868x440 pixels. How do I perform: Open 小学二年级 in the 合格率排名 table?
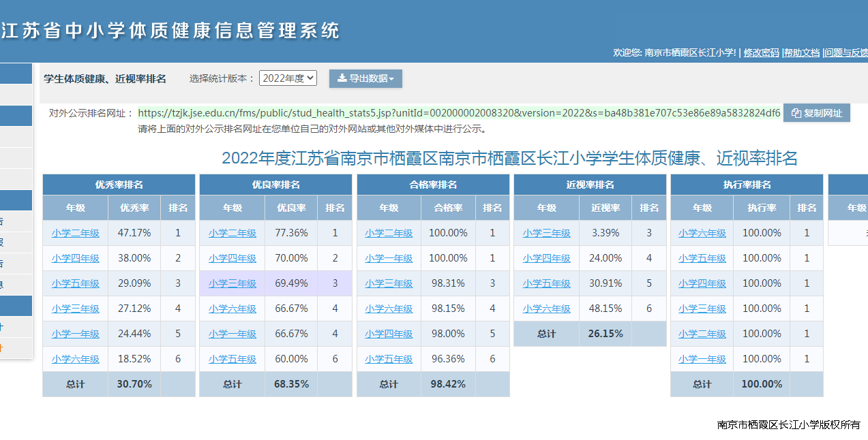tap(389, 233)
